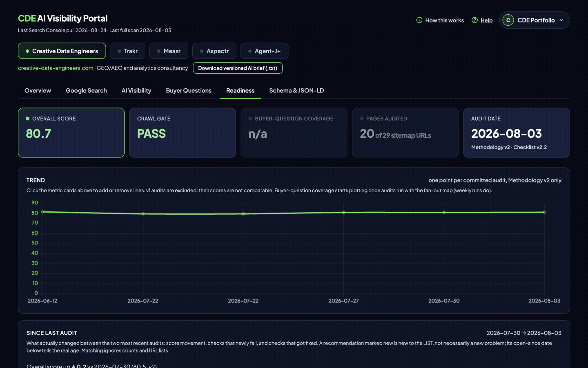Toggle the Buyer-Question Coverage metric card

tap(294, 132)
